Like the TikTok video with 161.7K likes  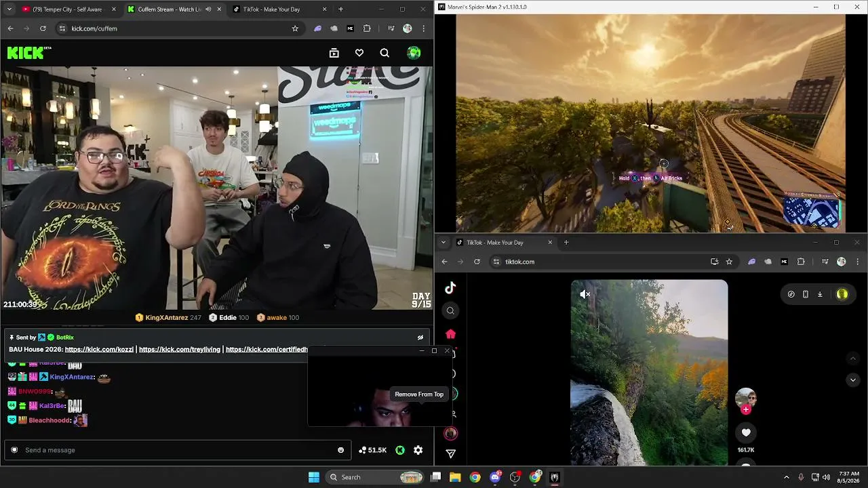click(746, 432)
